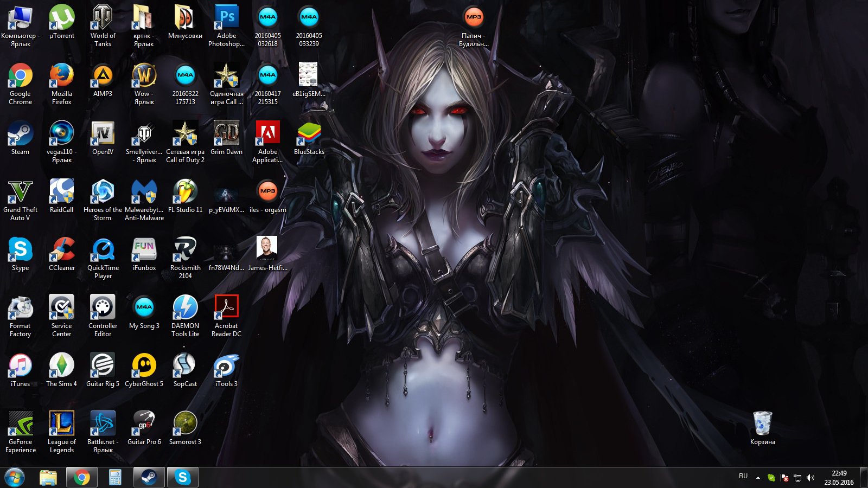Open RaidCall shortcut

point(61,191)
